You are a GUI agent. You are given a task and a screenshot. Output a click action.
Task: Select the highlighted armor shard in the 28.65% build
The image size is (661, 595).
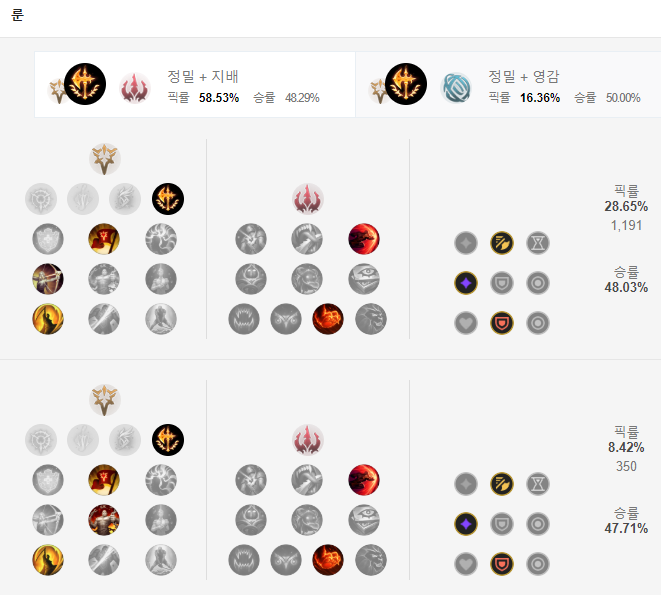pyautogui.click(x=502, y=323)
